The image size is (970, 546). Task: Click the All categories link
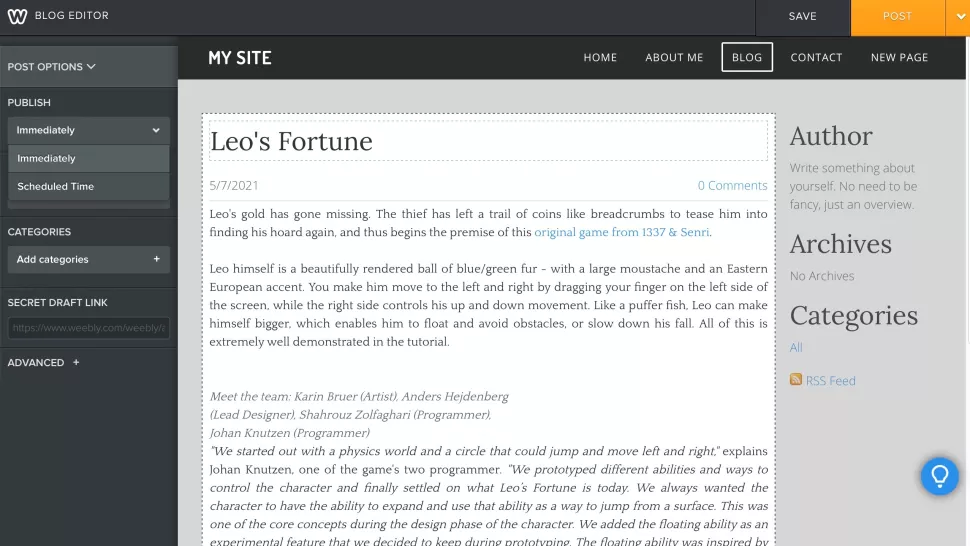(x=796, y=348)
